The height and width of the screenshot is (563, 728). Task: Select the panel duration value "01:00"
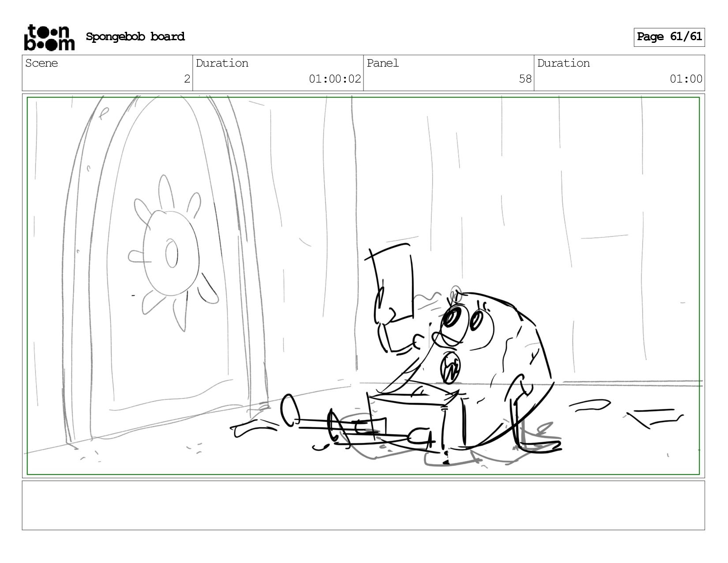(x=686, y=79)
